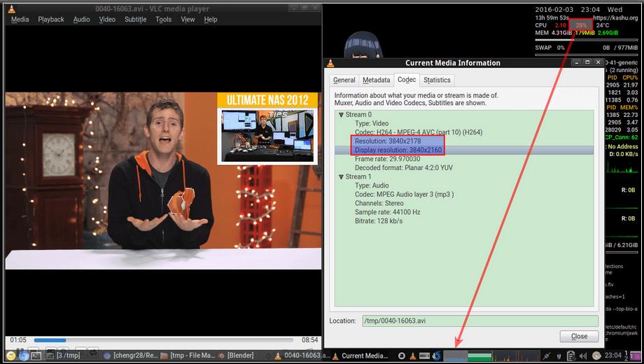Click the clipboard manager tray icon
The height and width of the screenshot is (364, 644).
pyautogui.click(x=571, y=356)
